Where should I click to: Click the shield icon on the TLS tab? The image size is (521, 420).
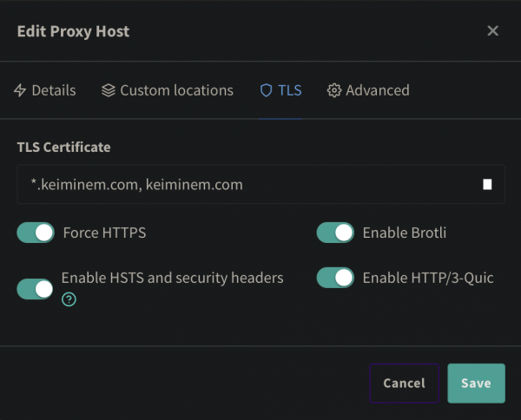(x=266, y=90)
